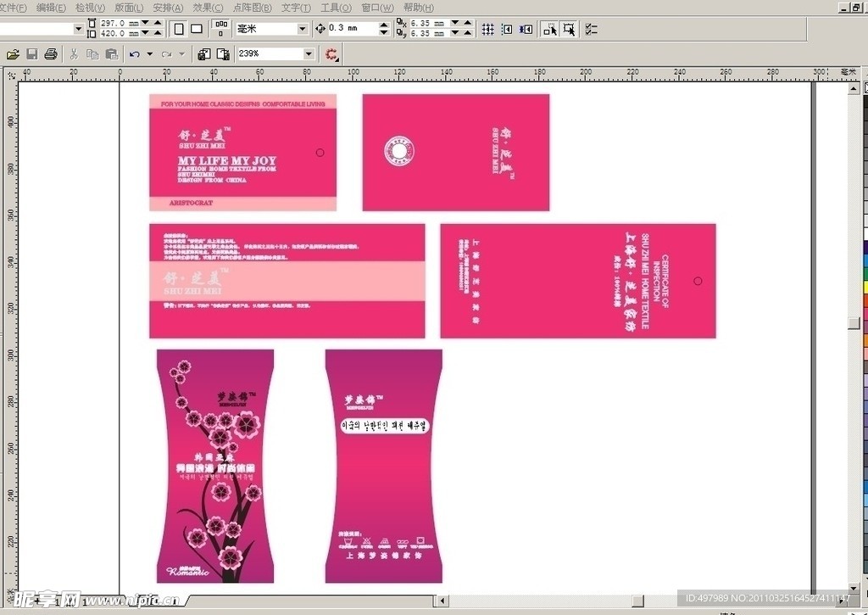868x615 pixels.
Task: Open the 效果(C) menu
Action: pos(208,8)
